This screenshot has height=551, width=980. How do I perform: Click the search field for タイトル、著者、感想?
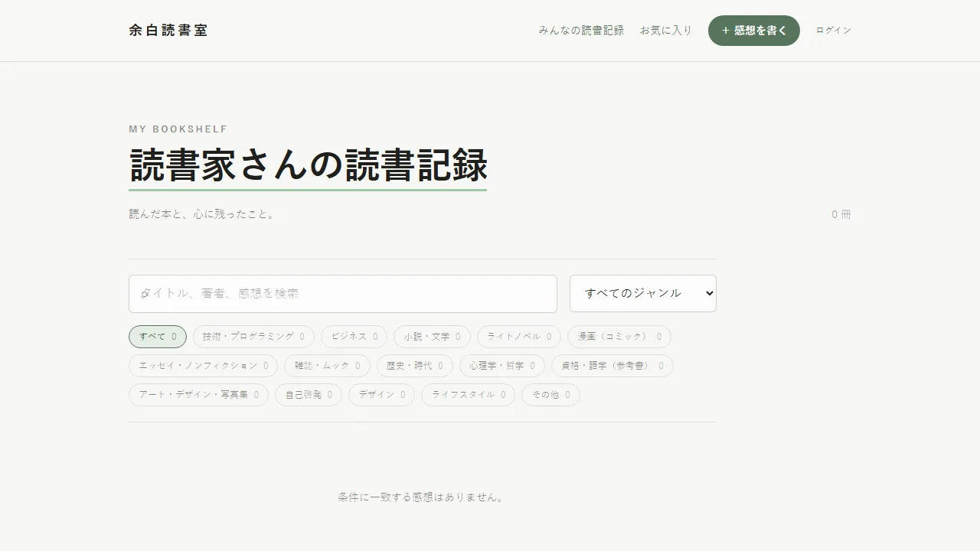[x=343, y=294]
